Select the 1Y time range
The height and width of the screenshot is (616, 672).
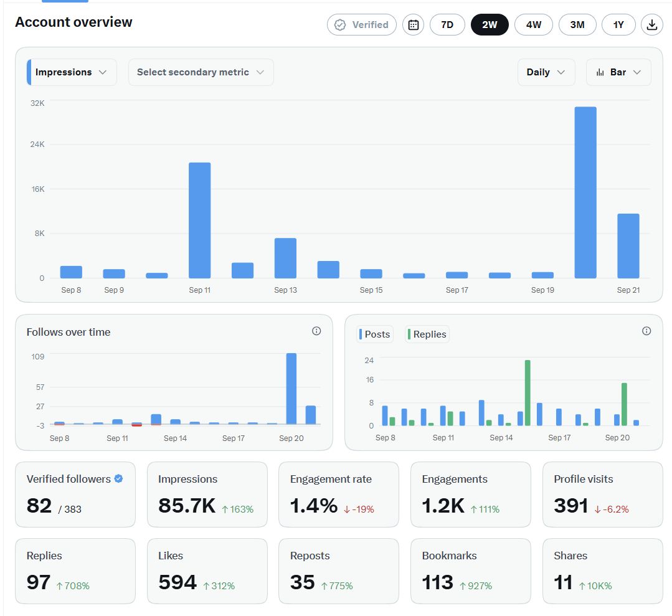pos(618,25)
